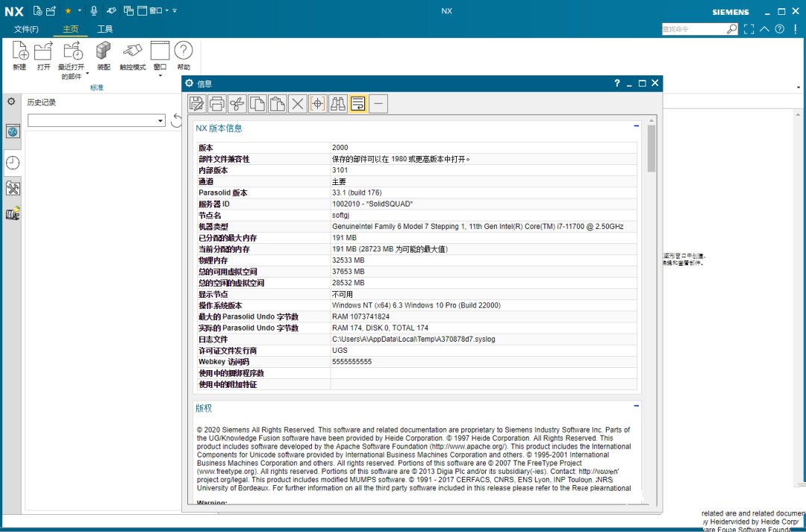Click the binoculars Find icon in 信息 window
The height and width of the screenshot is (532, 806).
tap(338, 104)
